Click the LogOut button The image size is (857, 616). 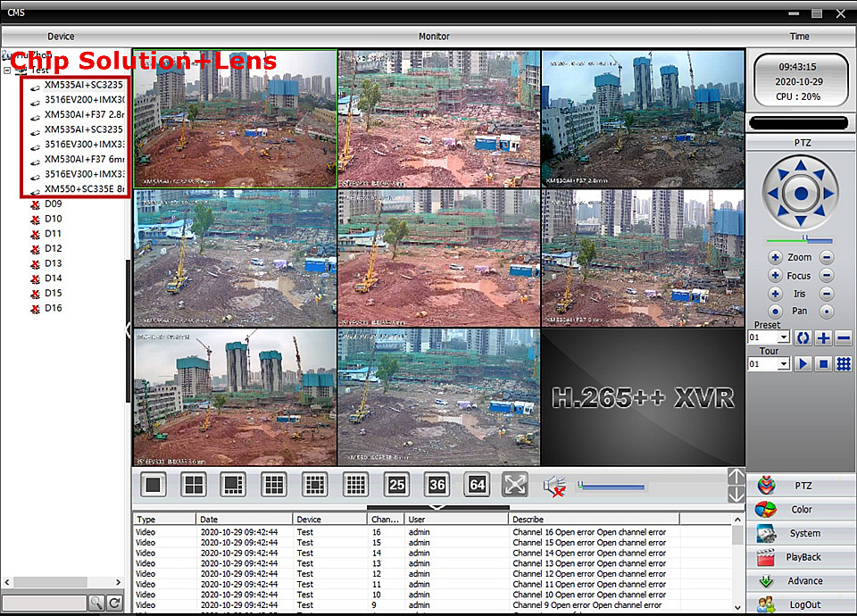(802, 604)
